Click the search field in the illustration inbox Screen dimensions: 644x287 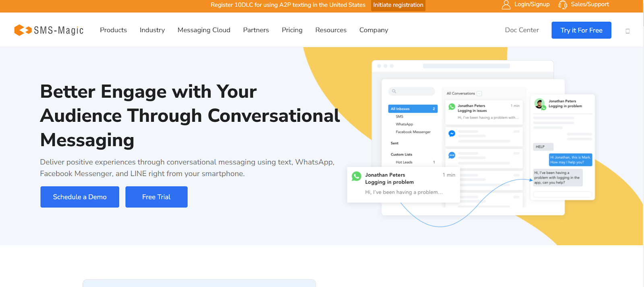412,91
